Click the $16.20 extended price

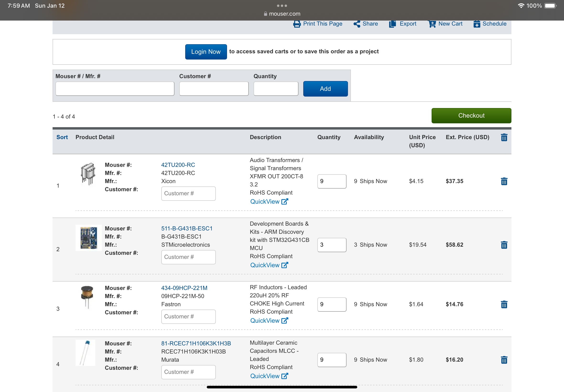455,360
